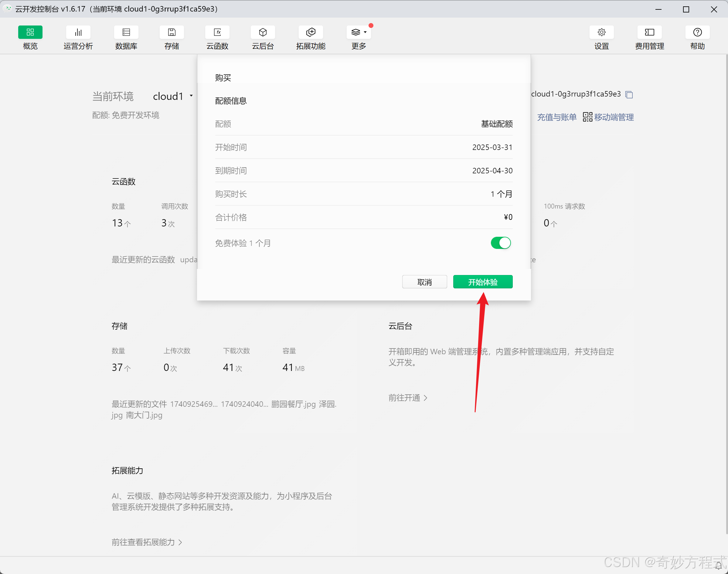Open the 运营分析 analytics icon

[78, 32]
